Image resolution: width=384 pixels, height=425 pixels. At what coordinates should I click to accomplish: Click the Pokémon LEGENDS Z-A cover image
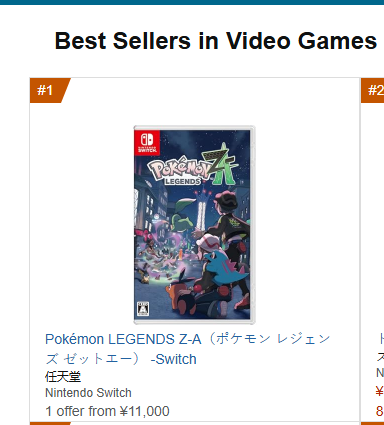click(194, 225)
